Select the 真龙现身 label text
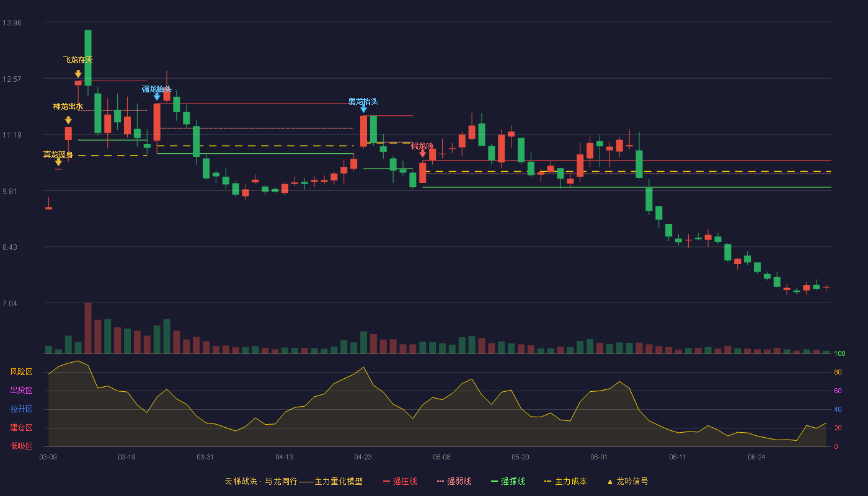The image size is (868, 496). [58, 155]
